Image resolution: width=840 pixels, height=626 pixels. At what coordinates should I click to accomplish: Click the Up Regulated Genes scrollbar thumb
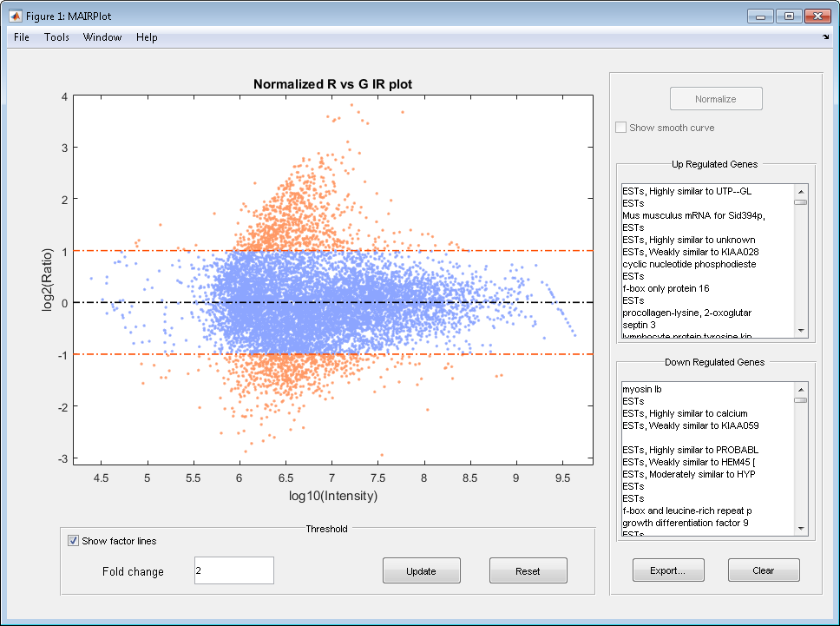[x=801, y=202]
